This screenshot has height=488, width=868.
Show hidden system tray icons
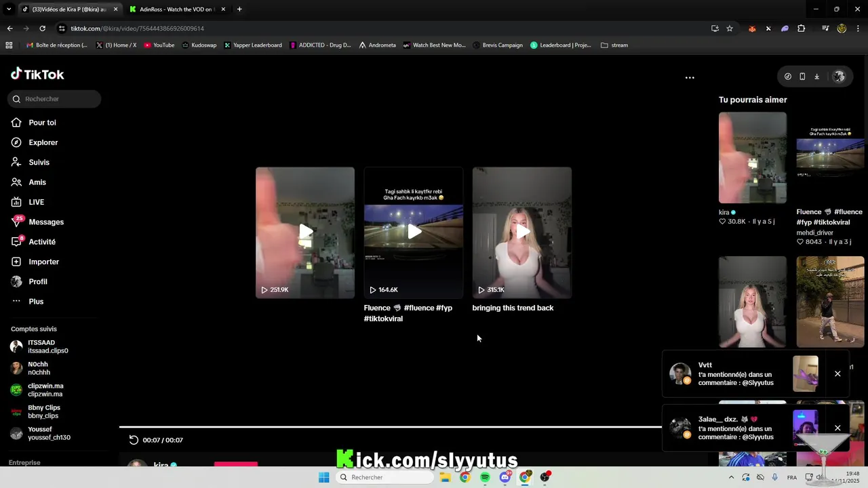(x=731, y=477)
